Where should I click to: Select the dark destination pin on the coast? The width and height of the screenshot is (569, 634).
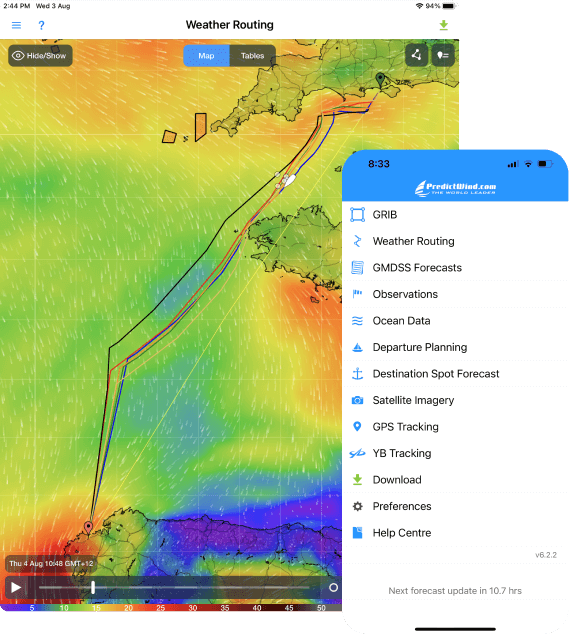click(x=380, y=79)
